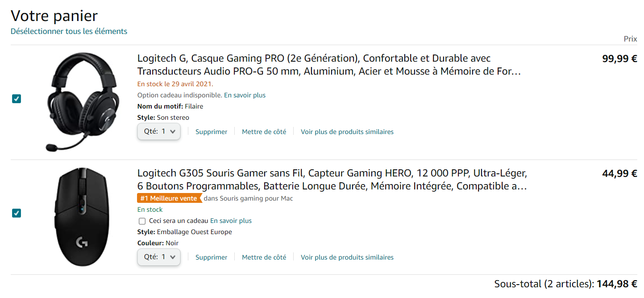Open the Logitech G Casque Gaming PRO title
This screenshot has width=644, height=298.
click(329, 65)
